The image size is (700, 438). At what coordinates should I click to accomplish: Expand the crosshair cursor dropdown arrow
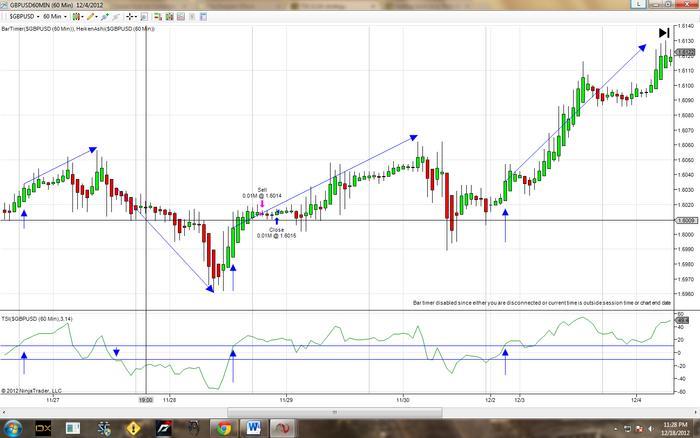pyautogui.click(x=135, y=17)
